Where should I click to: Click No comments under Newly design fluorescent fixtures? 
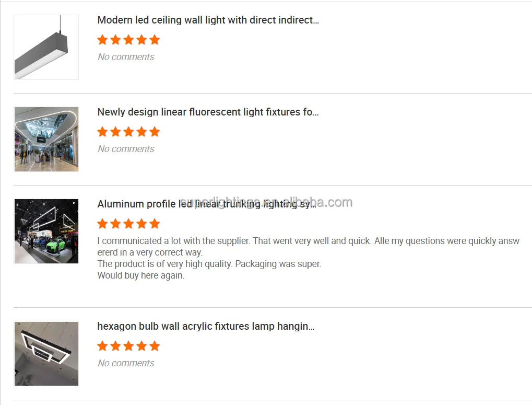click(126, 149)
